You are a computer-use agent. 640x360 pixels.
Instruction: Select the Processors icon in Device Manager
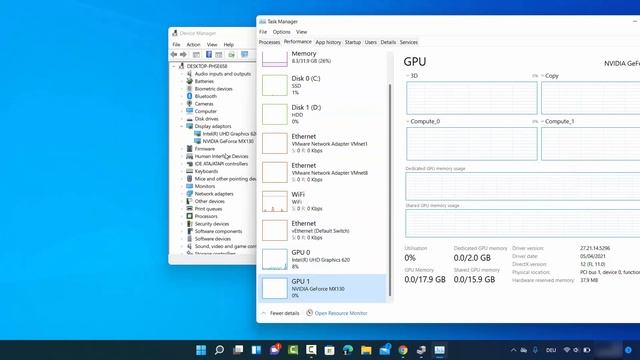(189, 216)
